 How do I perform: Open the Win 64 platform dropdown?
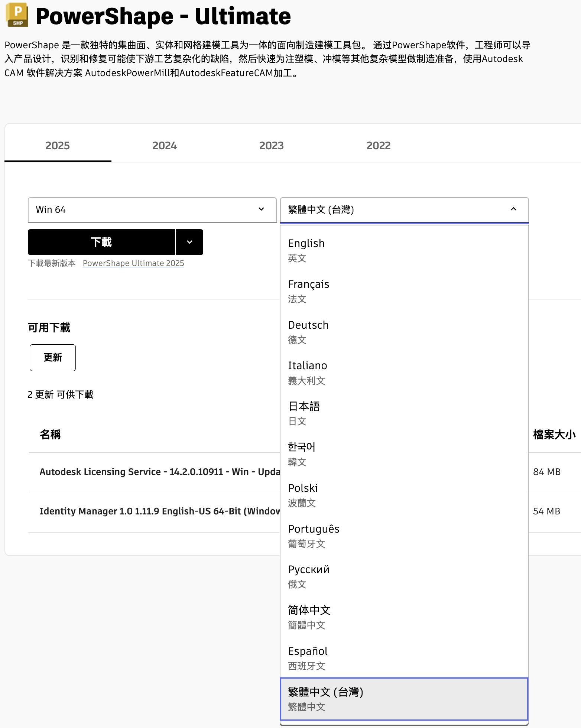click(x=152, y=210)
